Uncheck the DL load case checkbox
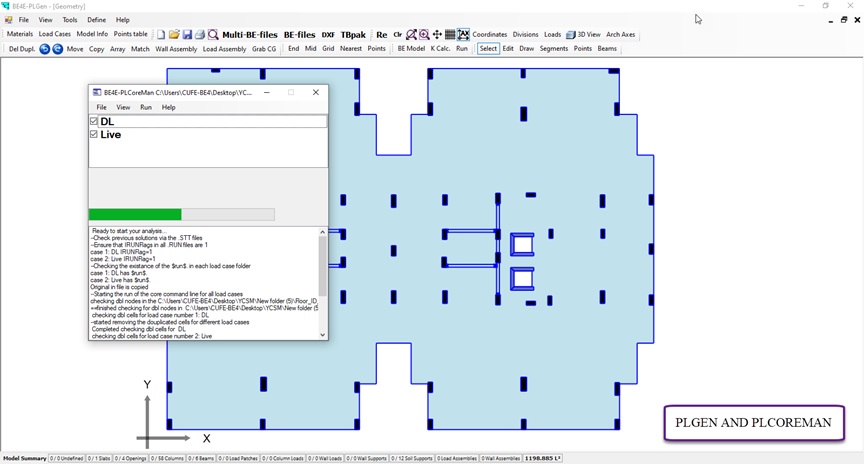This screenshot has height=465, width=864. [94, 122]
